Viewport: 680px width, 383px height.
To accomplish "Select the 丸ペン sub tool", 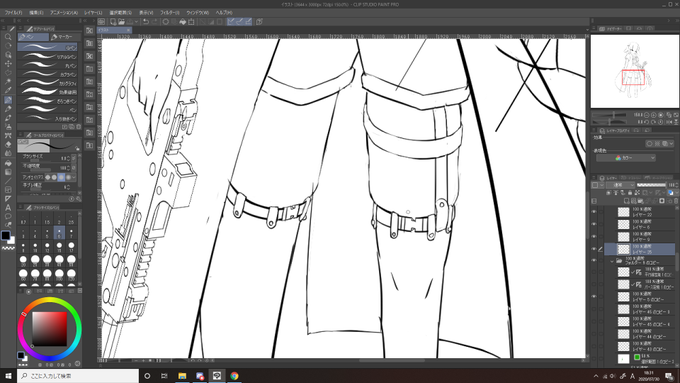I will (x=47, y=65).
